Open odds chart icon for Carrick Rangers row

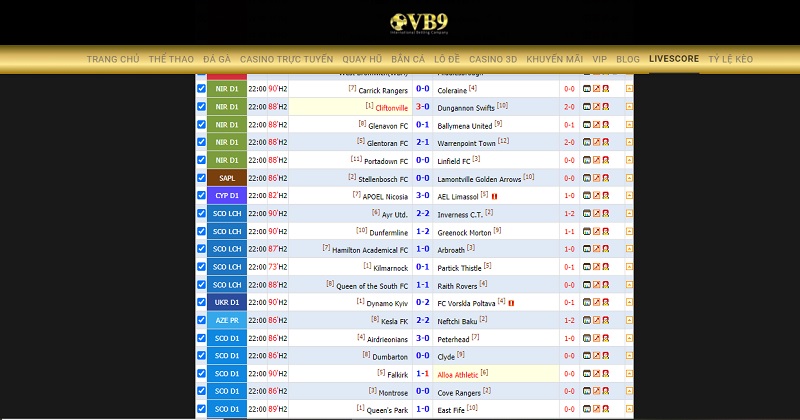point(596,89)
